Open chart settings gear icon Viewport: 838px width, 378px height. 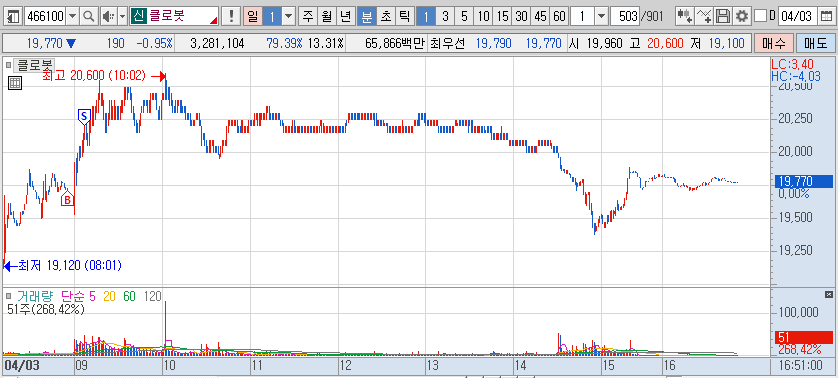(741, 17)
